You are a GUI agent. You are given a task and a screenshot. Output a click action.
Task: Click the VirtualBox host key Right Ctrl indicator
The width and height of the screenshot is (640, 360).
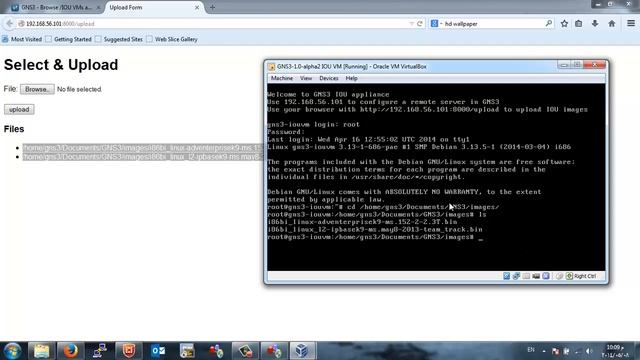point(581,276)
